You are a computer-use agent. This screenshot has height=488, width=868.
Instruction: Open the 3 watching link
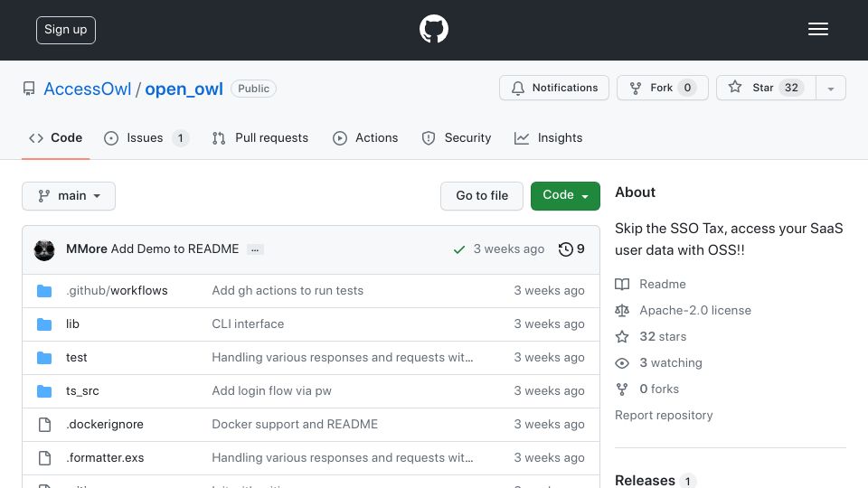click(x=671, y=363)
